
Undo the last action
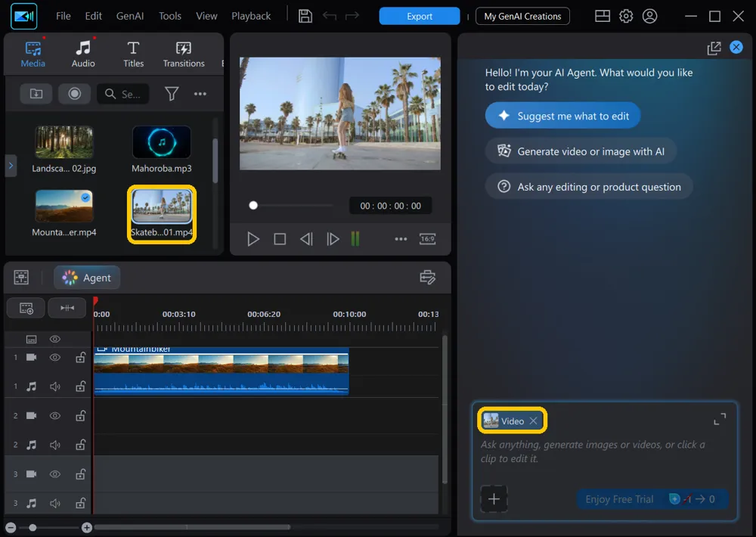point(330,16)
